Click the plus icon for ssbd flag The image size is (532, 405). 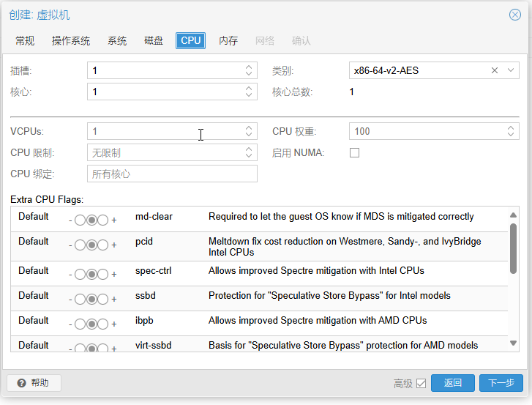click(114, 299)
